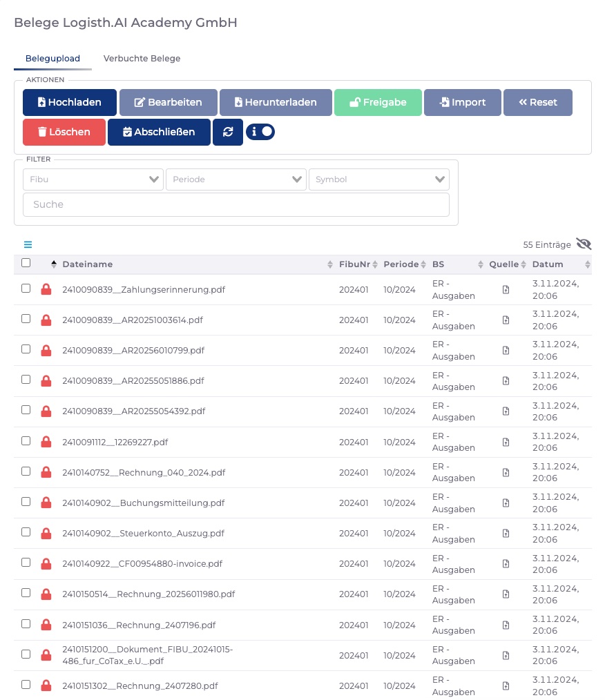The width and height of the screenshot is (605, 700).
Task: Select checkbox for Rechnung_040_2024.pdf
Action: click(26, 471)
